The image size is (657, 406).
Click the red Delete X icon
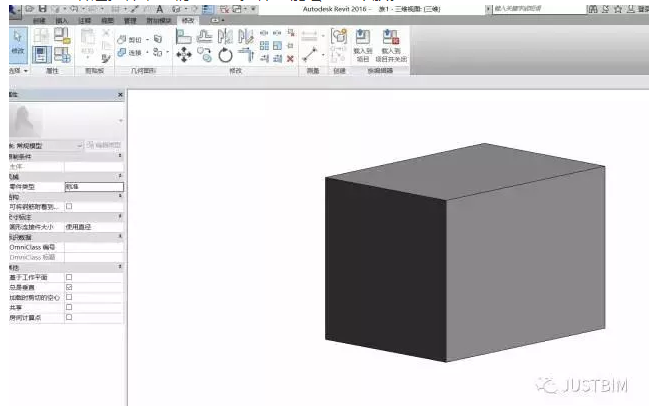290,59
